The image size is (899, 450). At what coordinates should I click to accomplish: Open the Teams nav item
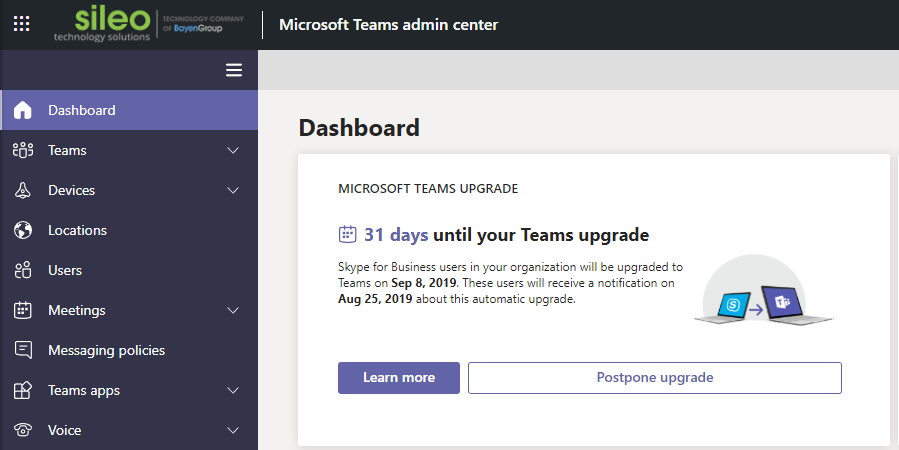click(x=129, y=150)
